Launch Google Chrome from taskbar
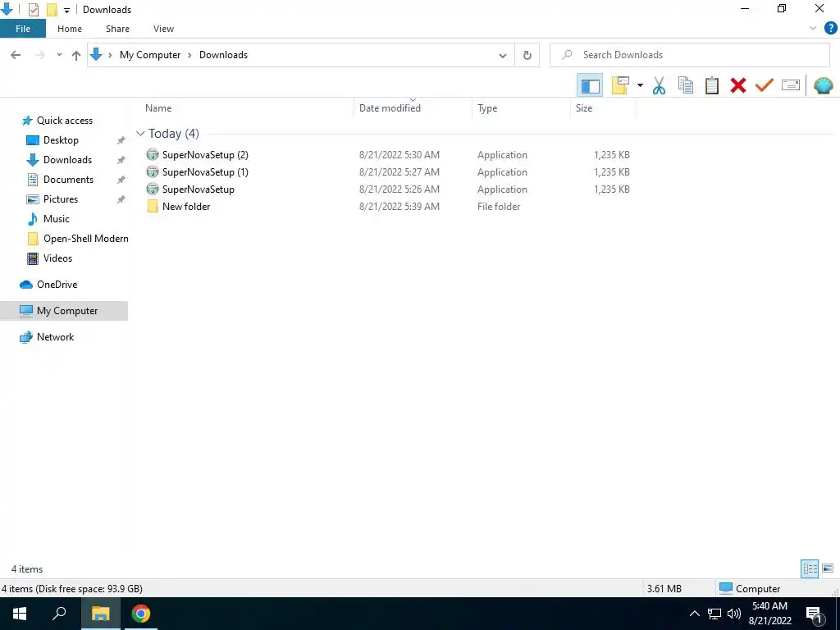 (x=141, y=614)
